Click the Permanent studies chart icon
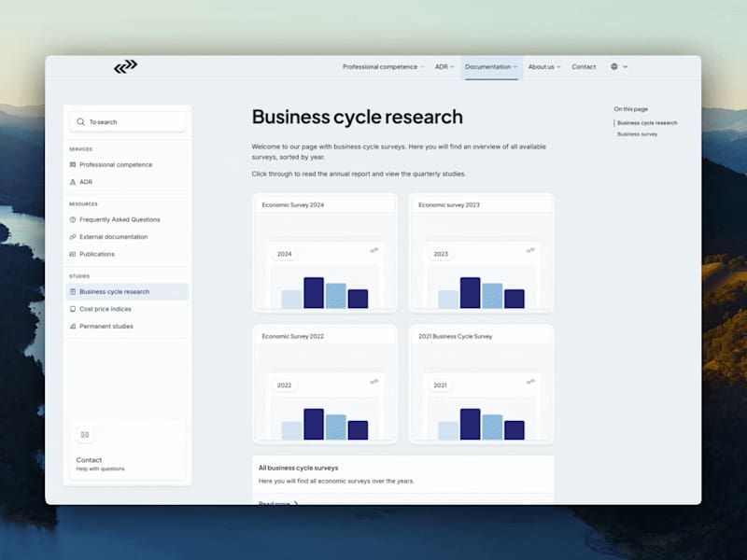747x560 pixels. point(73,326)
